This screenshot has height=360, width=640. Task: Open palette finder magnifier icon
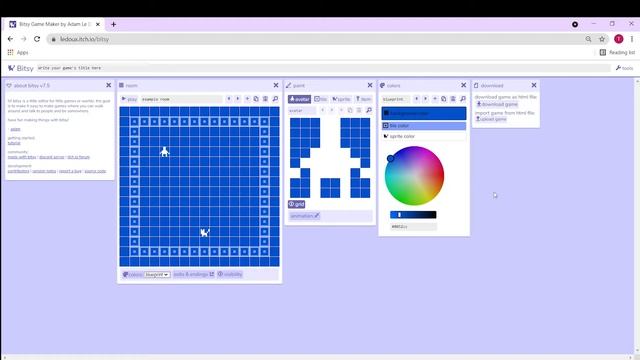tap(462, 99)
